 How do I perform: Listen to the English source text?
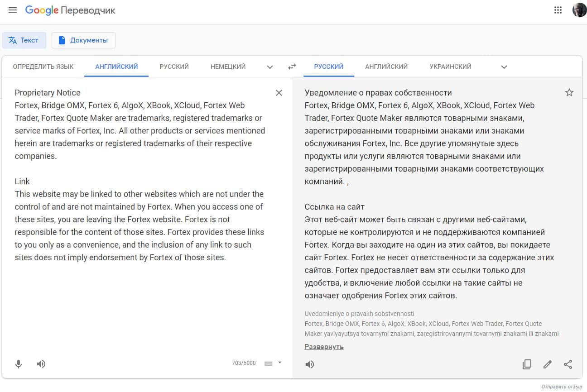pyautogui.click(x=41, y=364)
